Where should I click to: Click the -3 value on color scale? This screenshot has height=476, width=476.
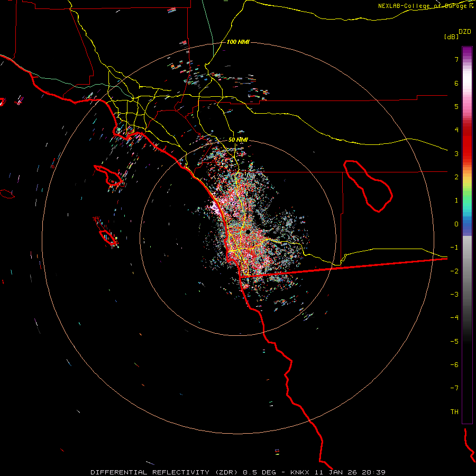click(454, 295)
